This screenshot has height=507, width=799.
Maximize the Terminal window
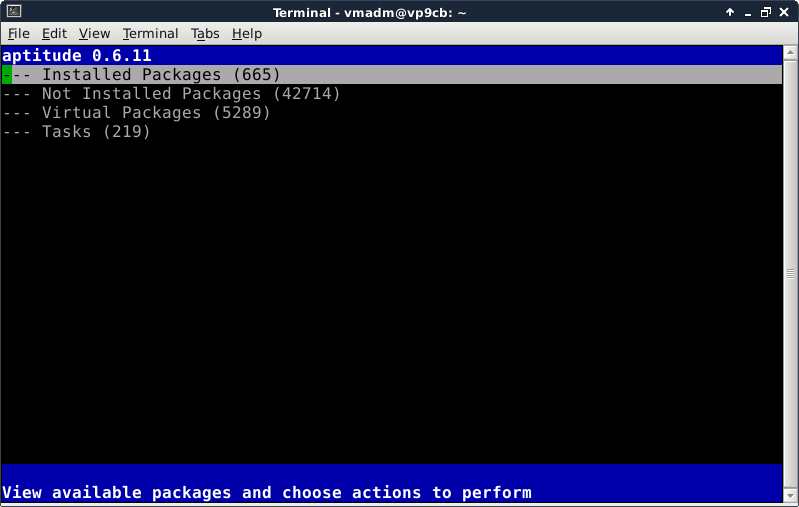766,12
